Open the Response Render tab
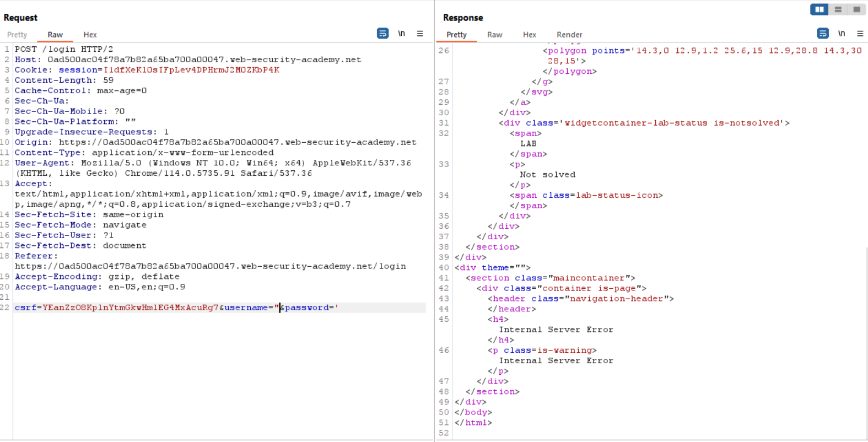868x442 pixels. [569, 35]
